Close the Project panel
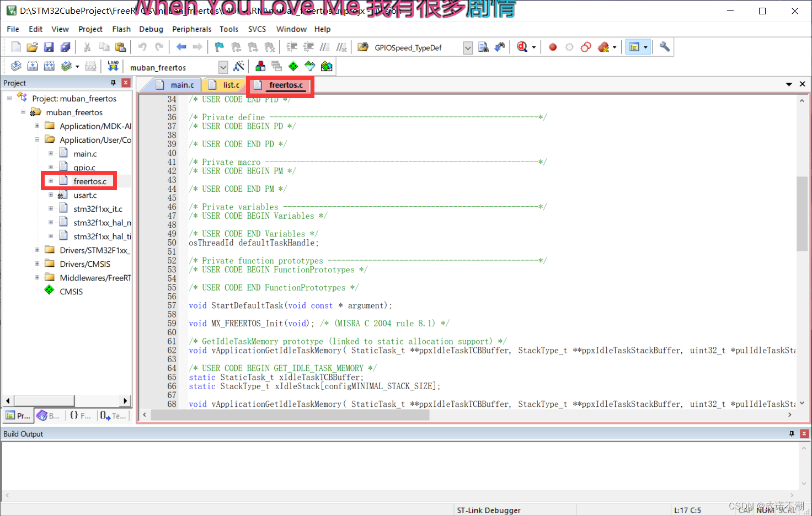The image size is (812, 516). click(126, 83)
